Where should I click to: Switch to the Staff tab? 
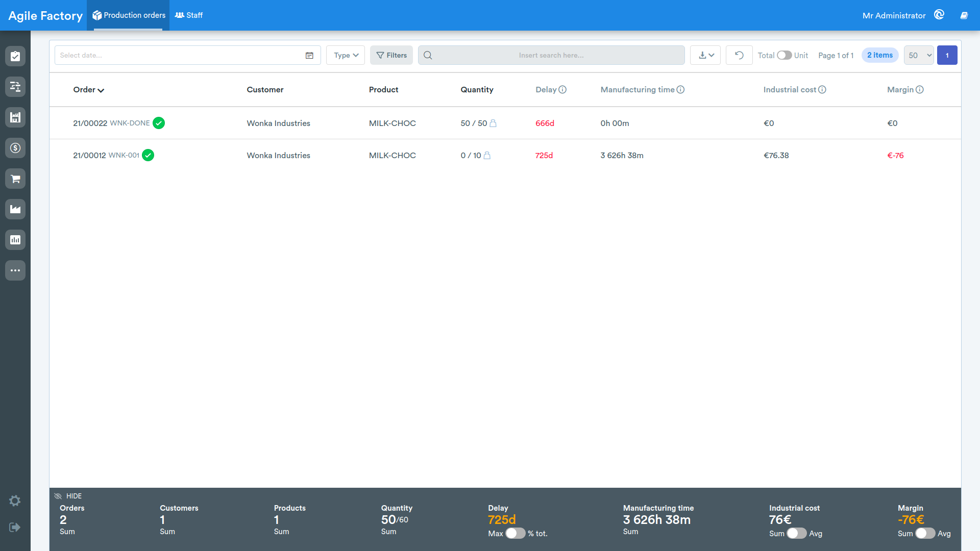click(188, 15)
